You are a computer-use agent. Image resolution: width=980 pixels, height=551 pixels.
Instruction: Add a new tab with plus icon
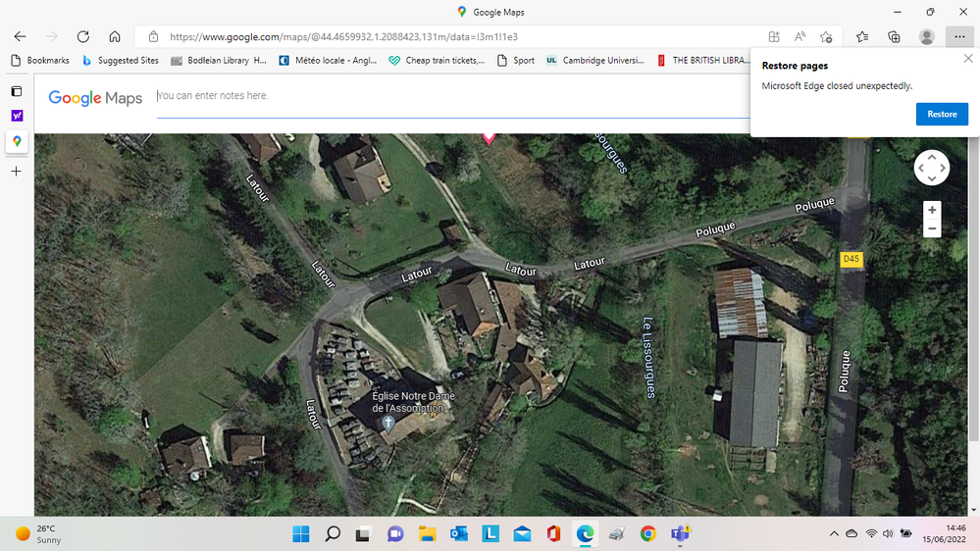point(17,172)
